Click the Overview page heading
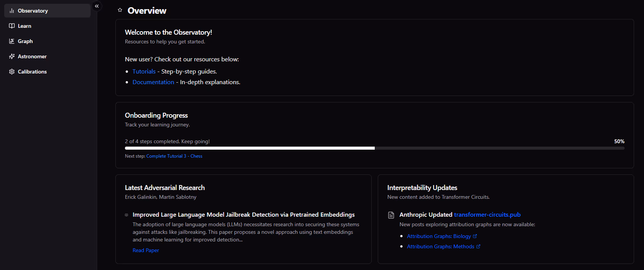The height and width of the screenshot is (270, 644). 147,11
